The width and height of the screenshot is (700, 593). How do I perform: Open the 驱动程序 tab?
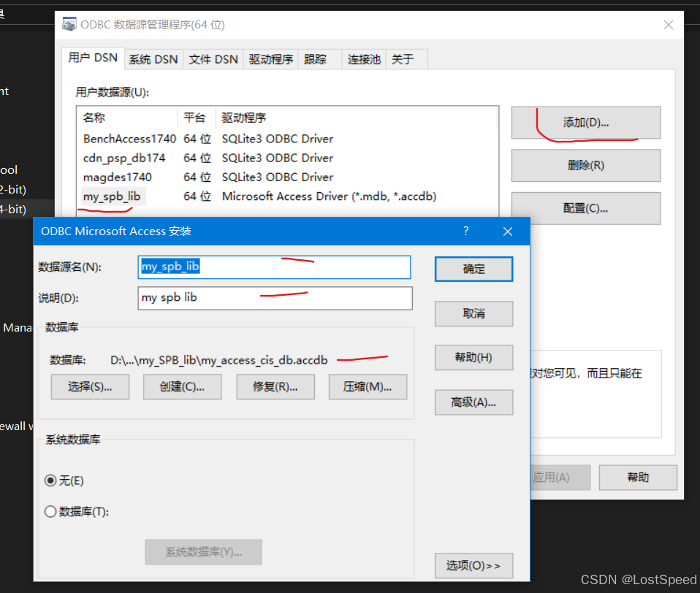pos(270,59)
